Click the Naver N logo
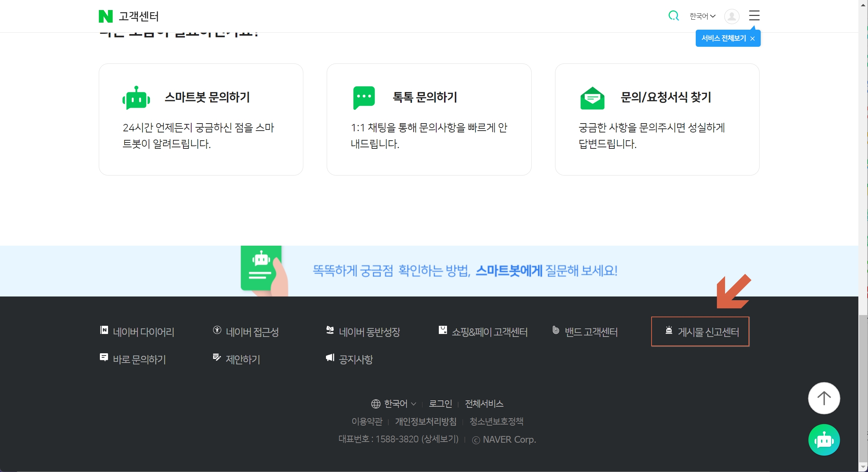The image size is (868, 472). tap(105, 16)
